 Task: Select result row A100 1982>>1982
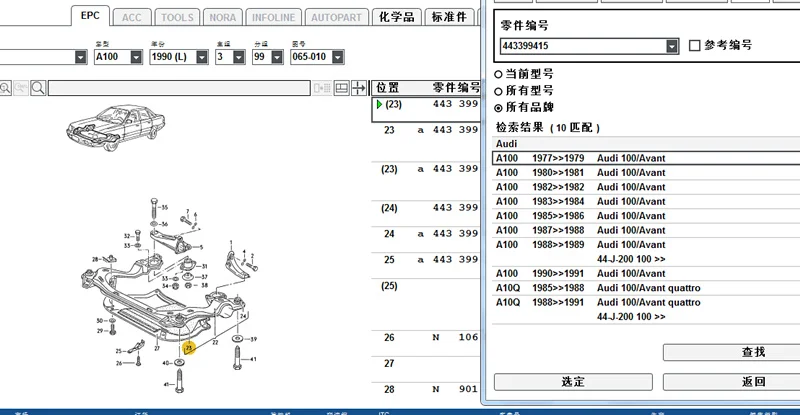click(646, 187)
